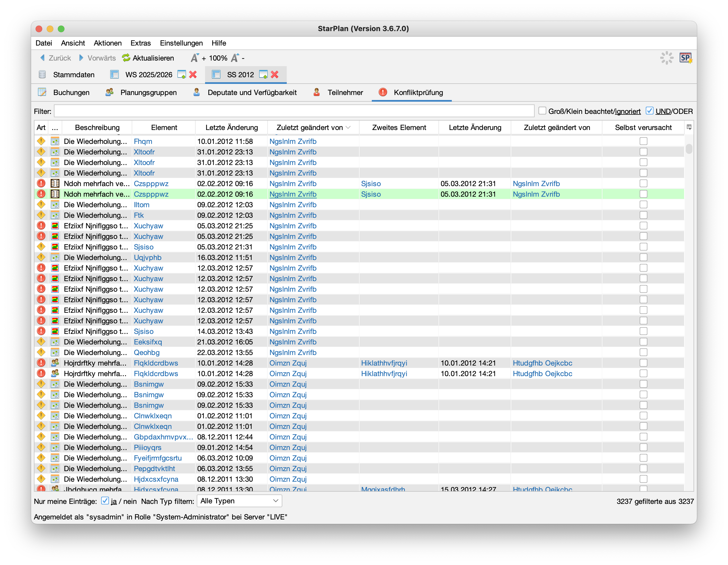
Task: Toggle Nur meine Einträge ja/nein checkbox
Action: click(105, 501)
